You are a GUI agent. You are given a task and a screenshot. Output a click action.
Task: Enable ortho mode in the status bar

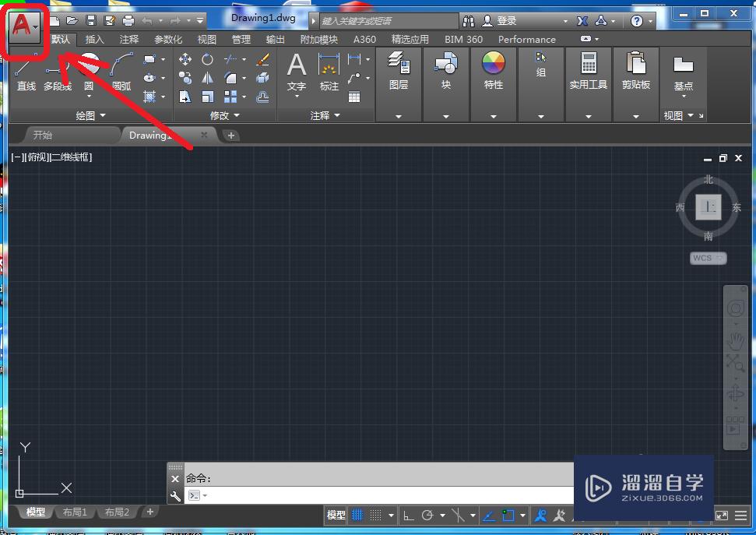coord(408,515)
